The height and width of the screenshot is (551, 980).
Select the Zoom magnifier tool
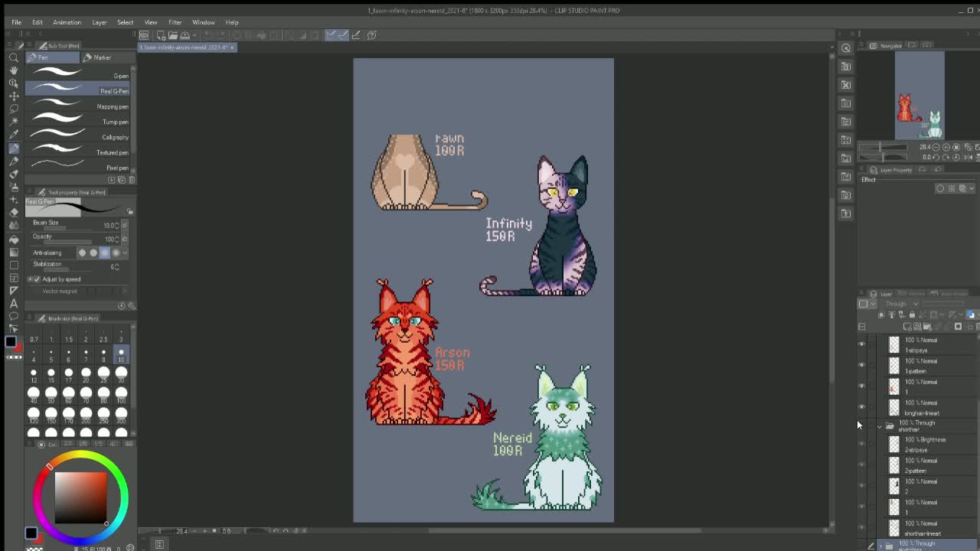(x=14, y=57)
